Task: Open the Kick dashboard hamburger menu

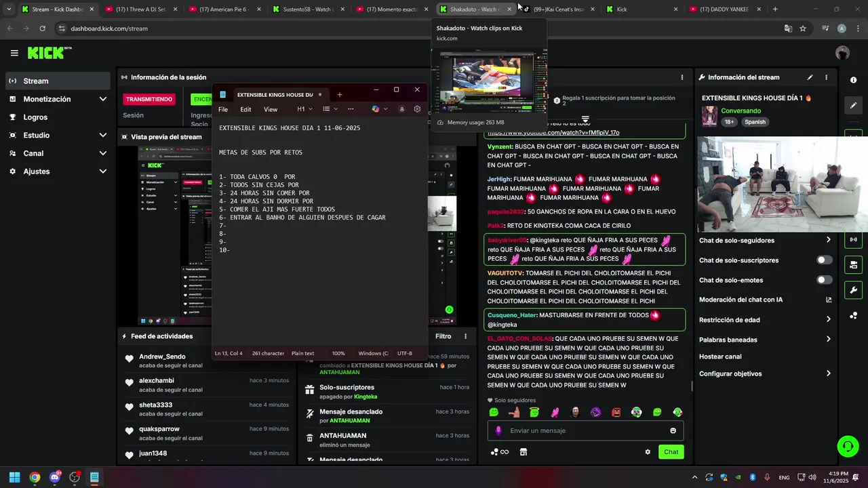Action: tap(14, 53)
